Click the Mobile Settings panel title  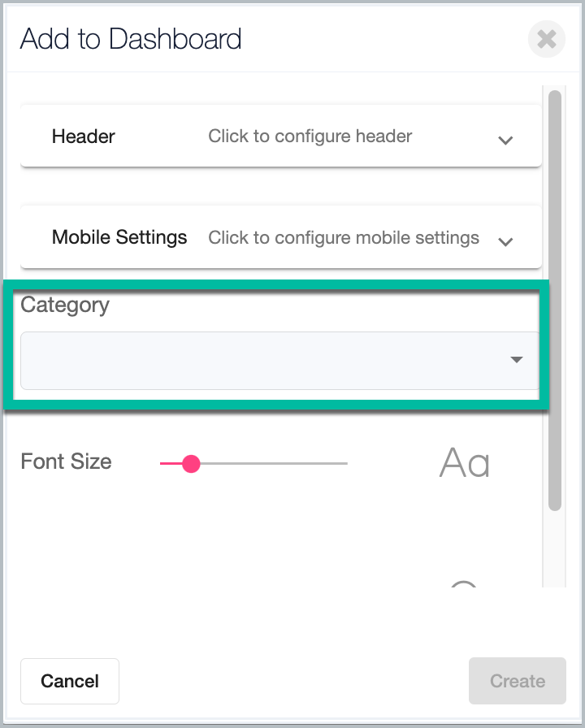pos(119,237)
